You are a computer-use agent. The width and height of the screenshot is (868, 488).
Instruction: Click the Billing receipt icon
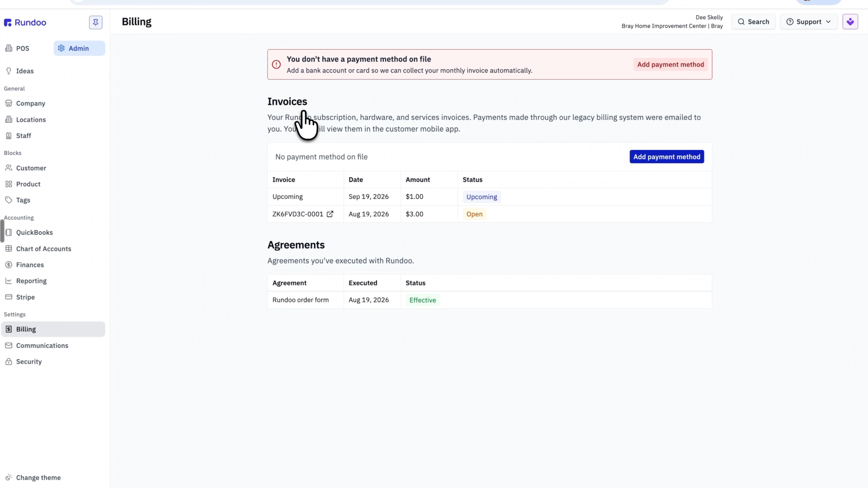coord(9,329)
